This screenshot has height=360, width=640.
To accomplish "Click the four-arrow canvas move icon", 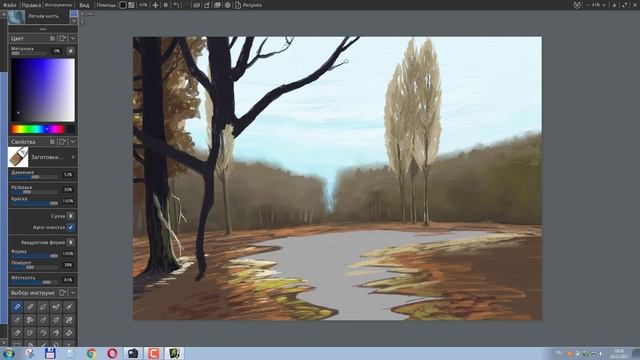I will click(156, 5).
